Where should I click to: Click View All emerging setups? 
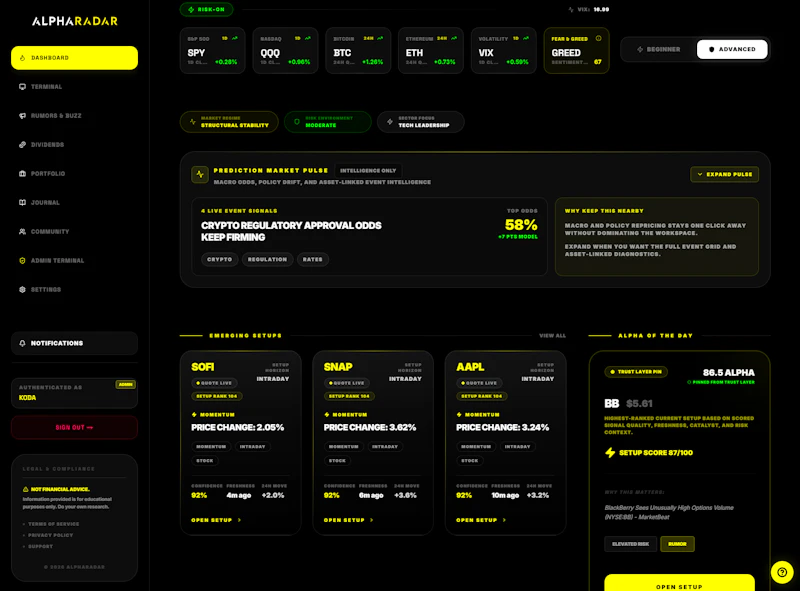553,336
